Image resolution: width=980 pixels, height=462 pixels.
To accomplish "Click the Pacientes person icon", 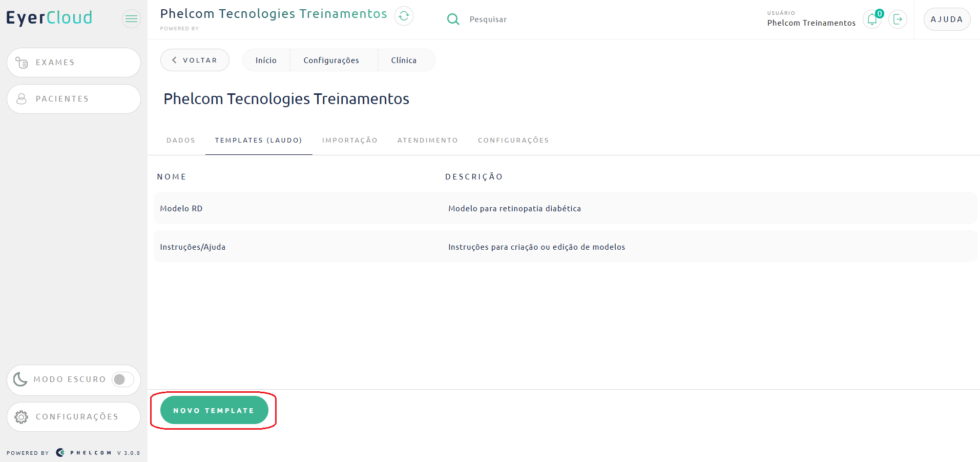I will tap(22, 99).
